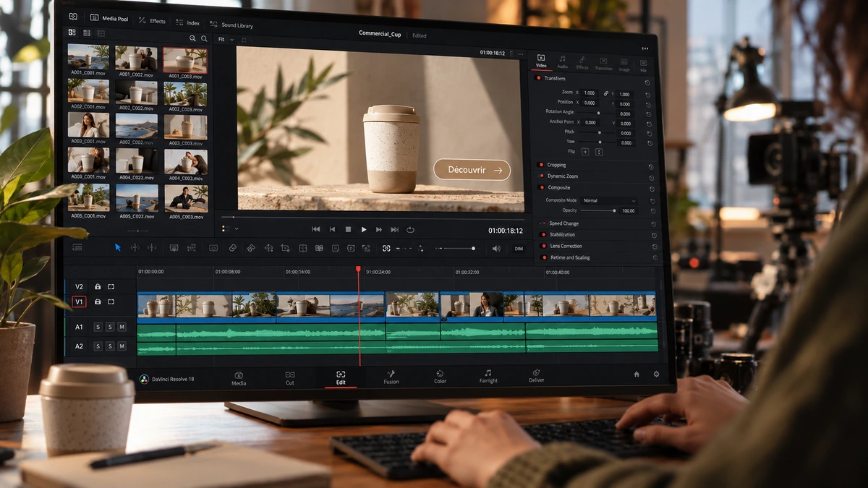Expand the Speed Change section
Screen dimensions: 868x488
(563, 223)
